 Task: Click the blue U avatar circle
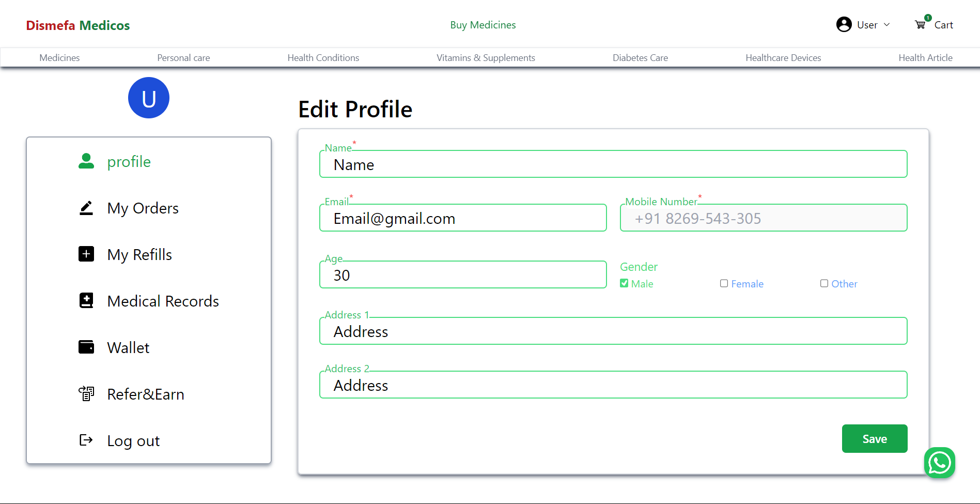(x=149, y=98)
